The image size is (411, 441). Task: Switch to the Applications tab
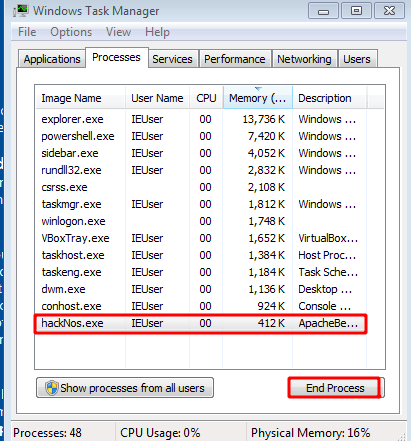click(52, 59)
